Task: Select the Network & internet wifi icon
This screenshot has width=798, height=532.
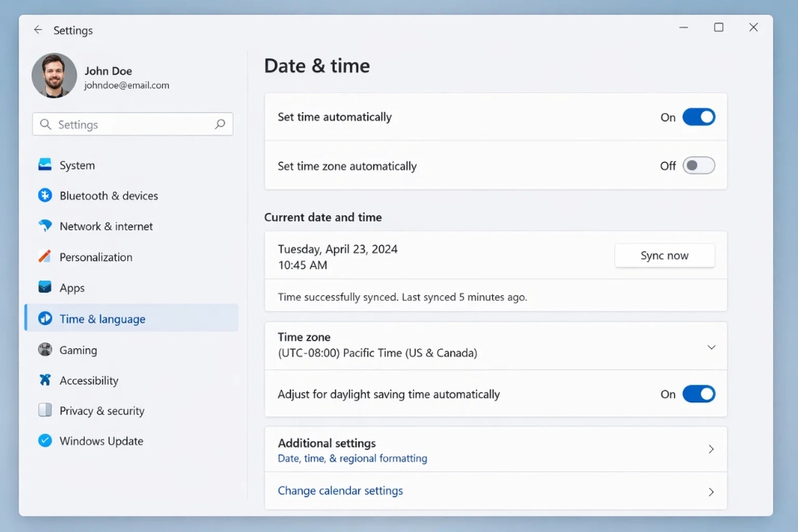Action: click(x=45, y=226)
